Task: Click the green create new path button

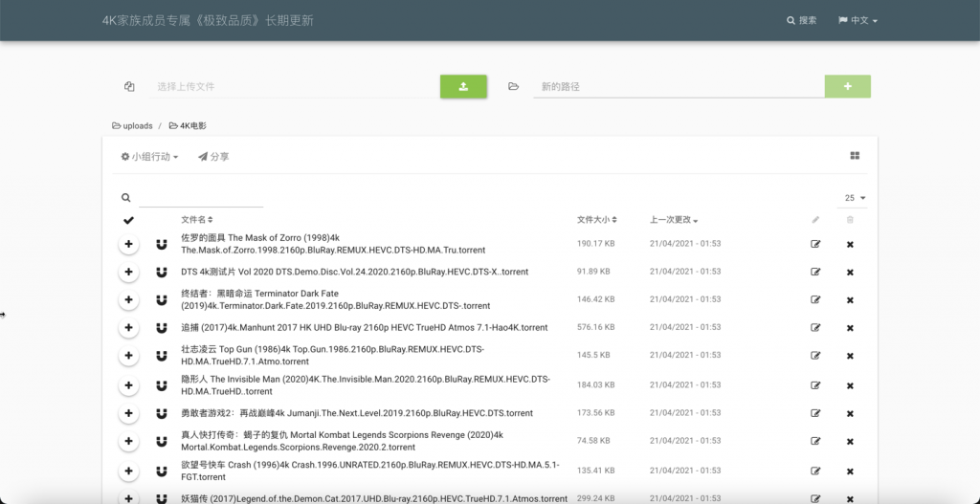Action: tap(848, 87)
